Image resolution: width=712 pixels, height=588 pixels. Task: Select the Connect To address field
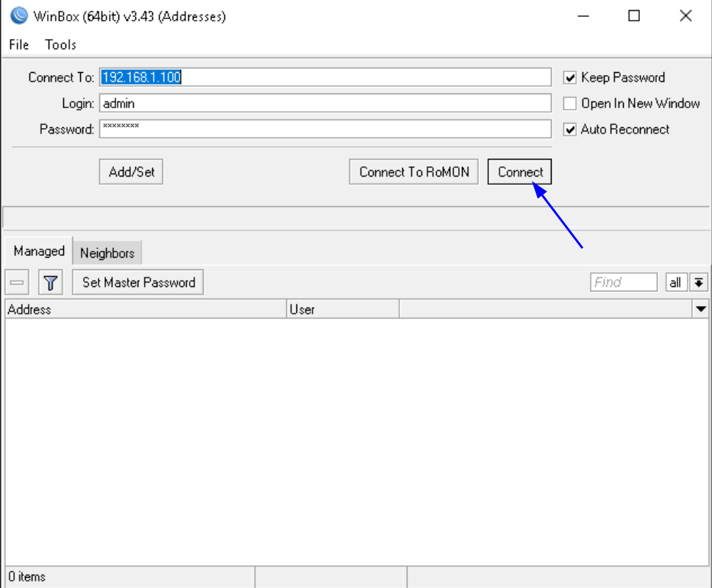[324, 77]
